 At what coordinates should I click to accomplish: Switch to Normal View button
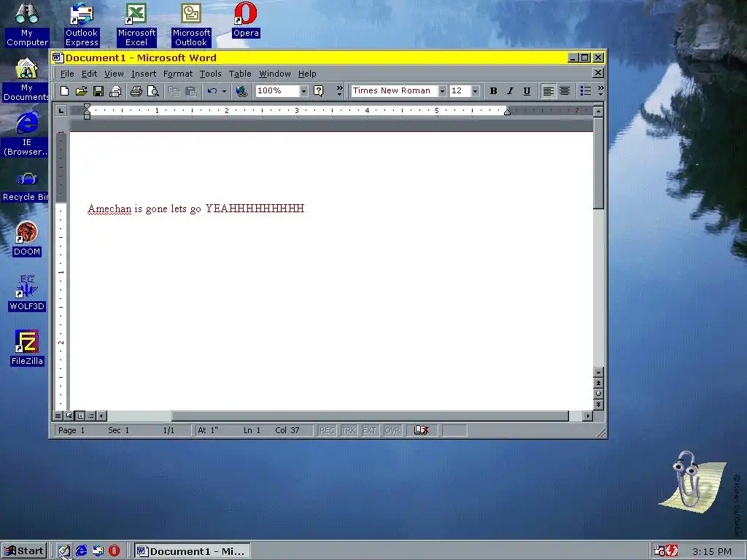point(58,416)
